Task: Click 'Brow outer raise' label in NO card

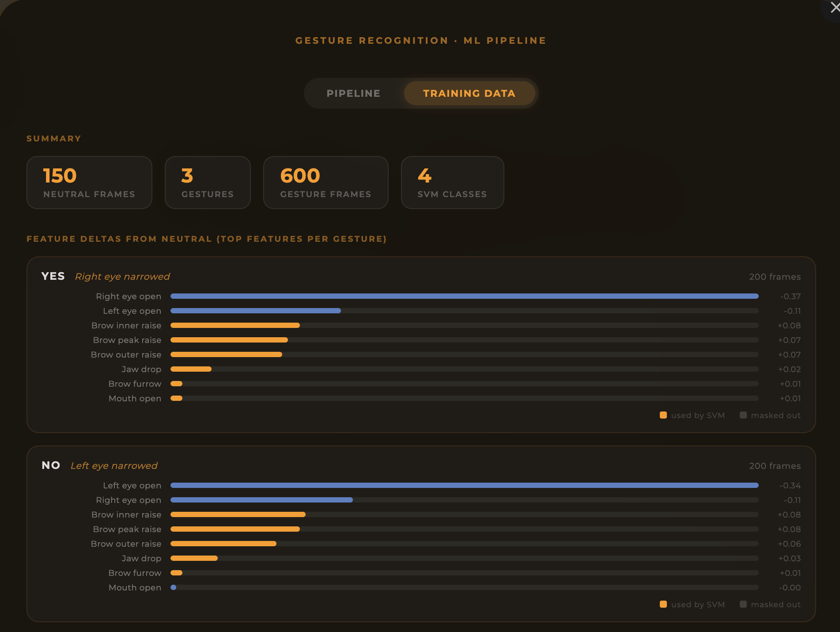Action: pos(126,544)
